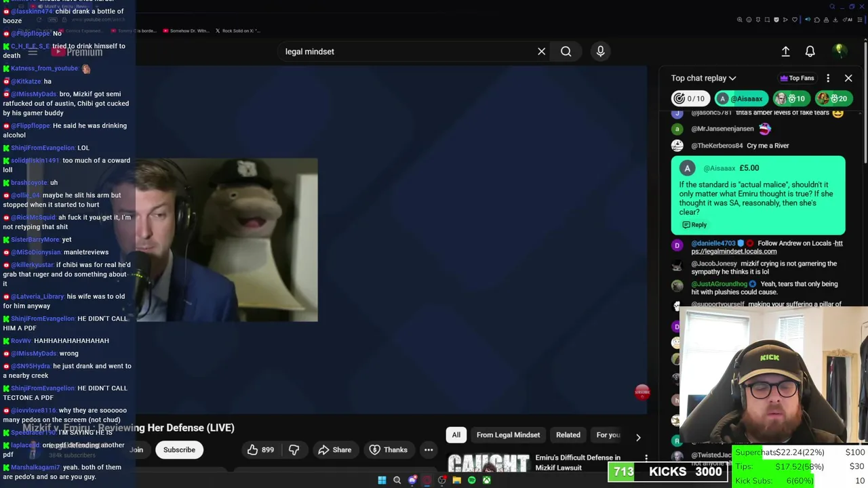Join the channel membership

click(x=137, y=449)
